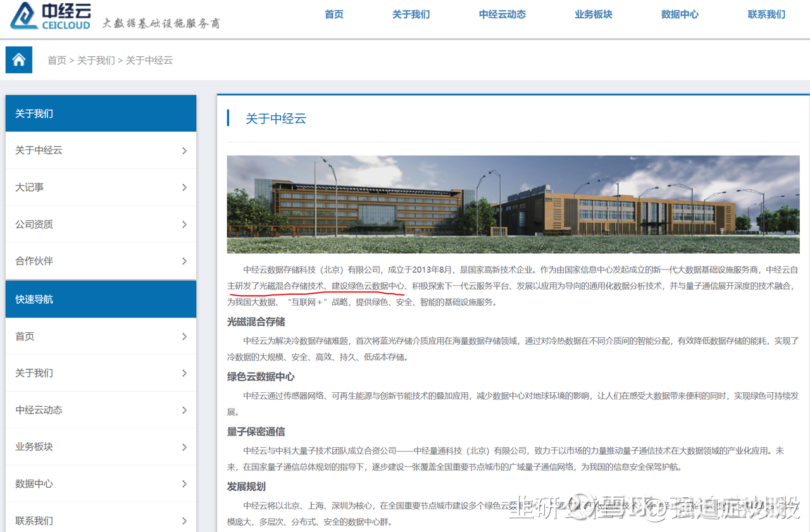The height and width of the screenshot is (532, 810).
Task: Click the blue 快速导航 sidebar header
Action: click(x=101, y=299)
